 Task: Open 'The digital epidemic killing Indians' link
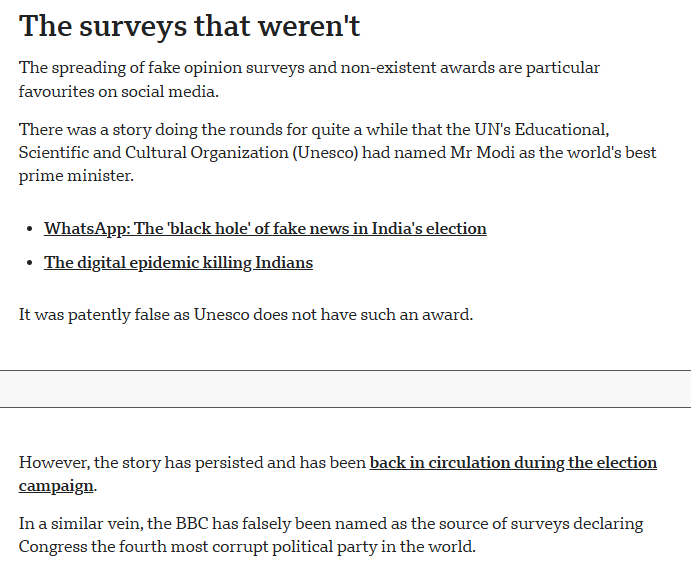pos(178,263)
